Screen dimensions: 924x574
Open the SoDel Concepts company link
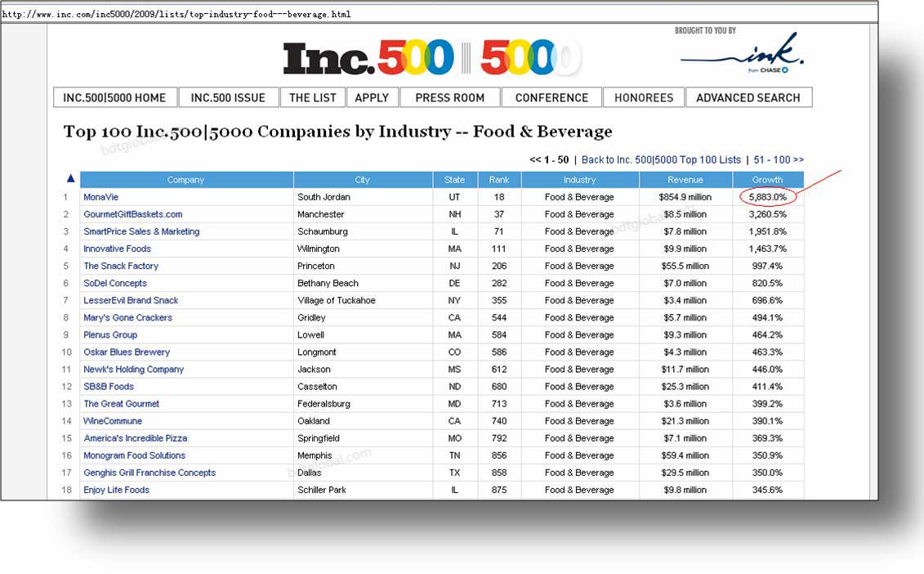coord(115,283)
